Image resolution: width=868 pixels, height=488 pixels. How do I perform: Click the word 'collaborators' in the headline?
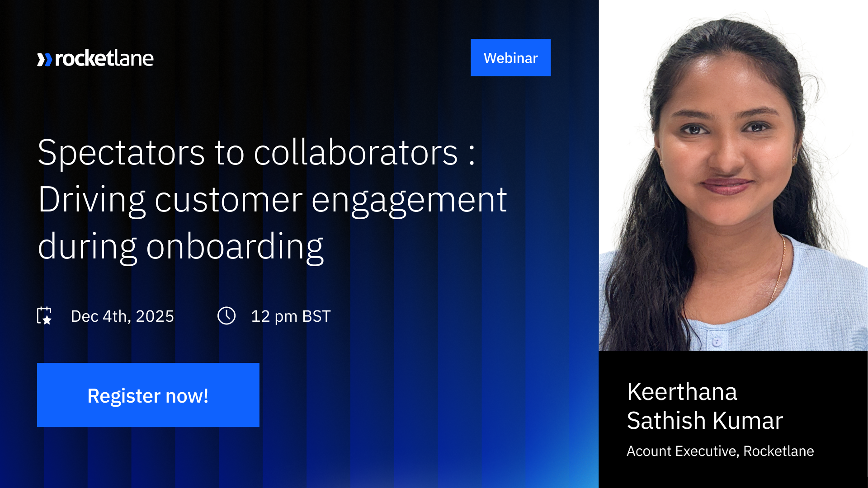tap(356, 153)
